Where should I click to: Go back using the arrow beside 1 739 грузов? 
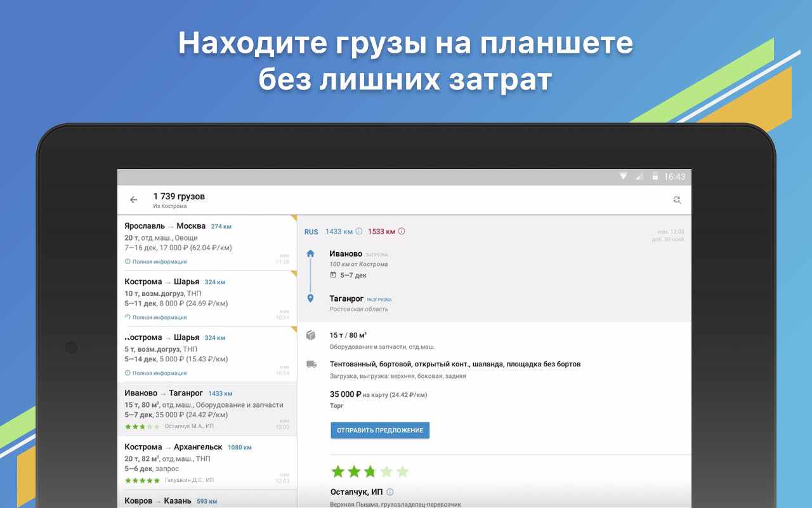coord(133,200)
